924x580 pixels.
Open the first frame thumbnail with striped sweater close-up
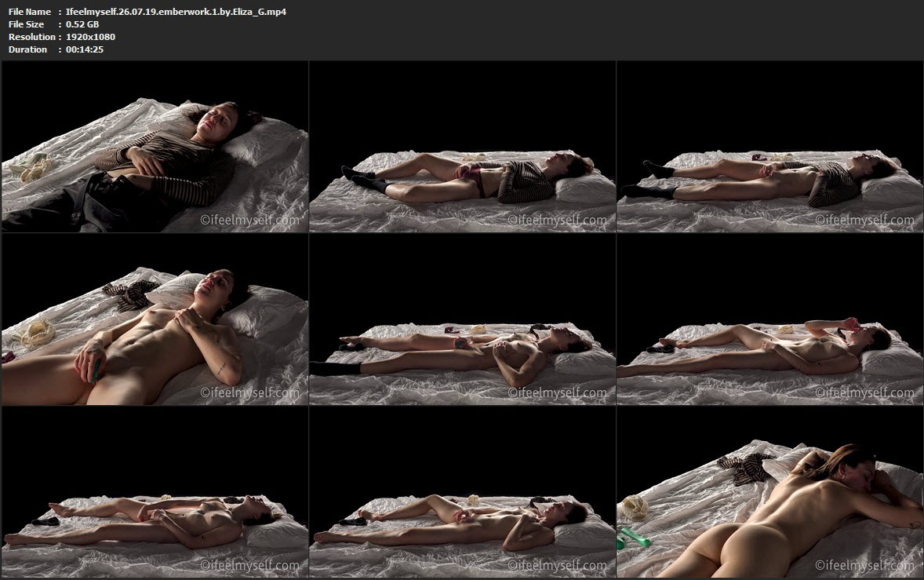point(155,146)
